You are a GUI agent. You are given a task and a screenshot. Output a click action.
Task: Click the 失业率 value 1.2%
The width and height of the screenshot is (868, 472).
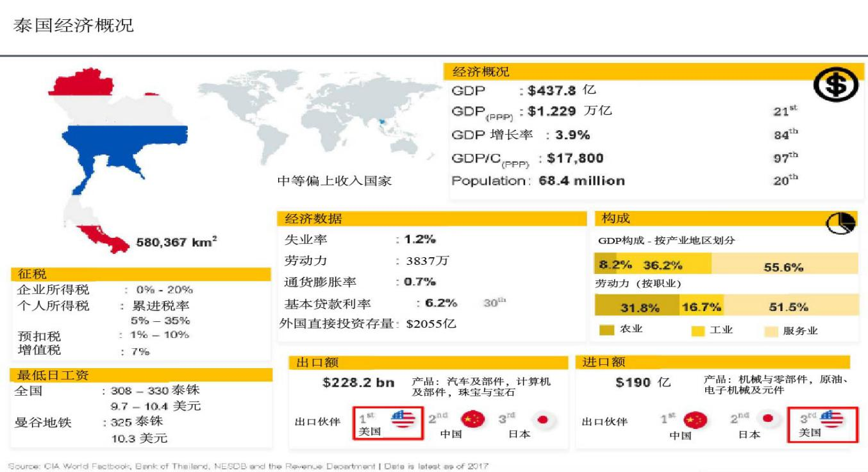pyautogui.click(x=419, y=240)
